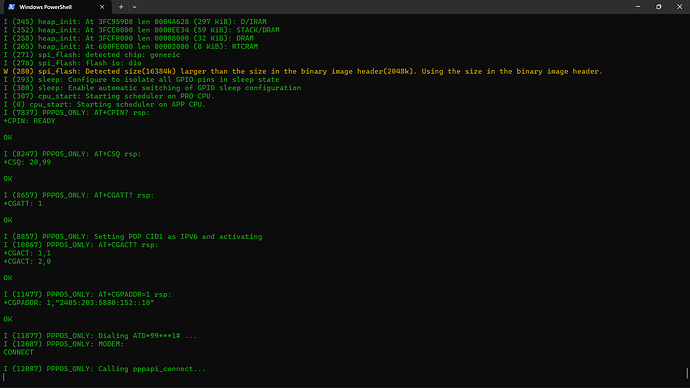Click 'AT+CGACT? rsp:' log line

(x=81, y=245)
